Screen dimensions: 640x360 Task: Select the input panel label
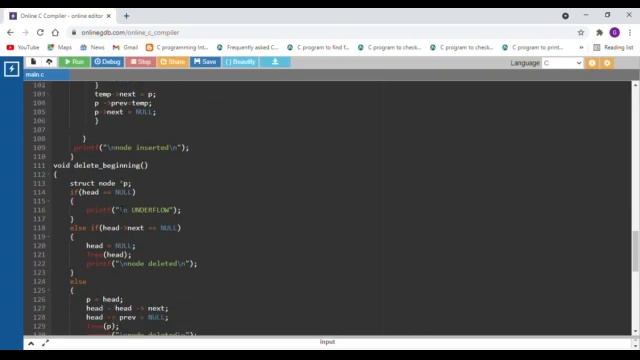coord(327,342)
